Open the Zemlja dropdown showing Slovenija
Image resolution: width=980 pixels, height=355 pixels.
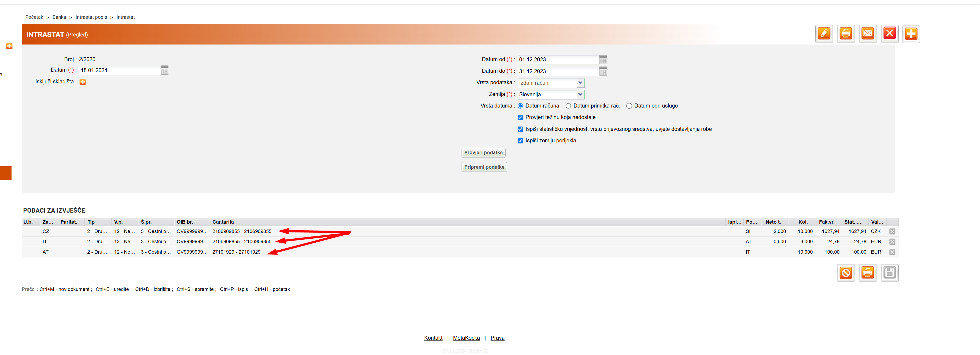tap(580, 94)
